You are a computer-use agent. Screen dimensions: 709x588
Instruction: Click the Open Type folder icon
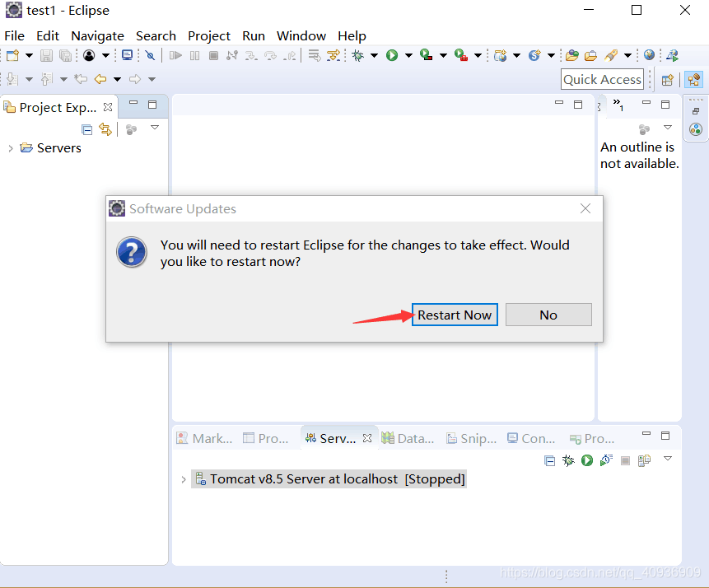[572, 56]
